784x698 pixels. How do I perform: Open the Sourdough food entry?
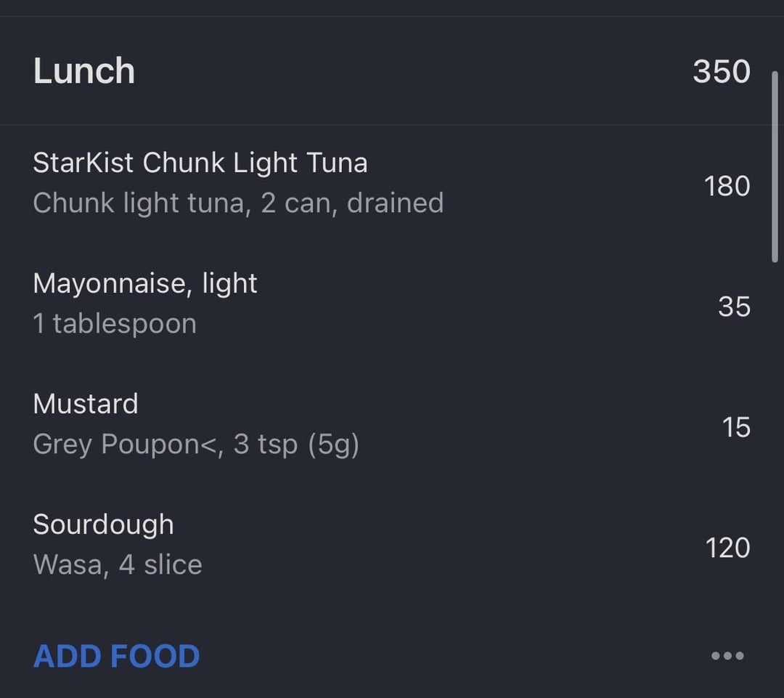click(392, 545)
